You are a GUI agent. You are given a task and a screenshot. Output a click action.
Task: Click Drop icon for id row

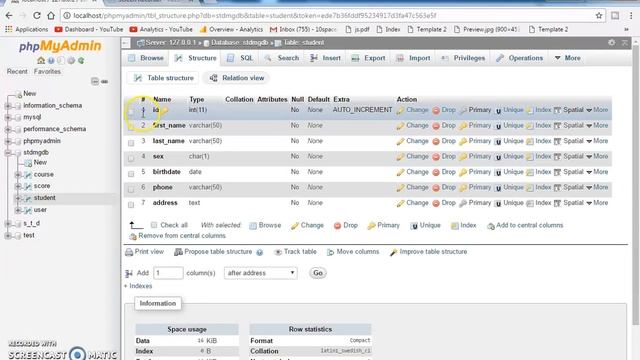coord(436,111)
